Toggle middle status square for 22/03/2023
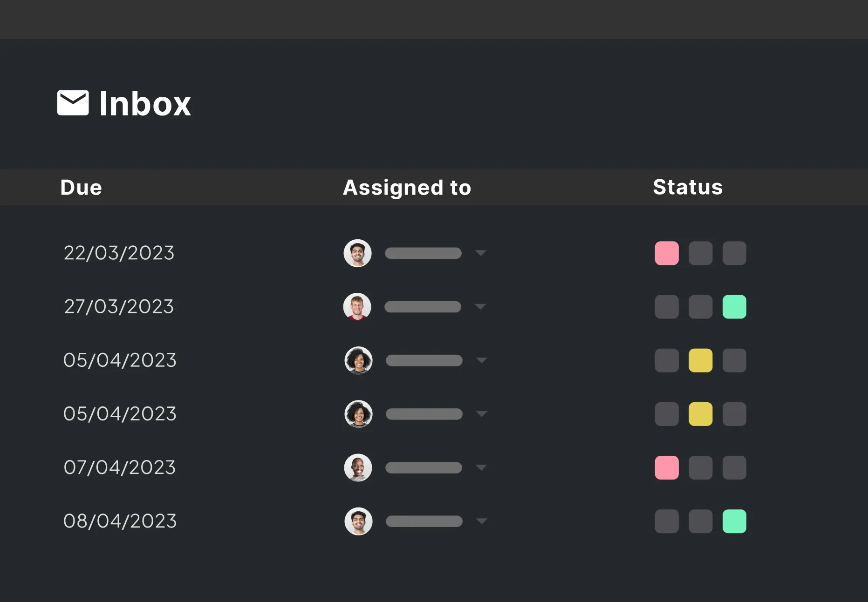868x602 pixels. 700,253
